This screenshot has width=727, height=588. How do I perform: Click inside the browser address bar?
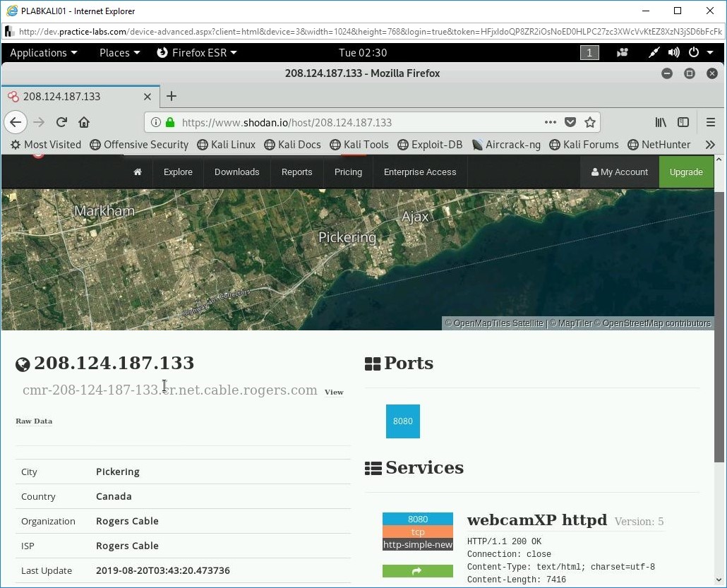(x=353, y=121)
